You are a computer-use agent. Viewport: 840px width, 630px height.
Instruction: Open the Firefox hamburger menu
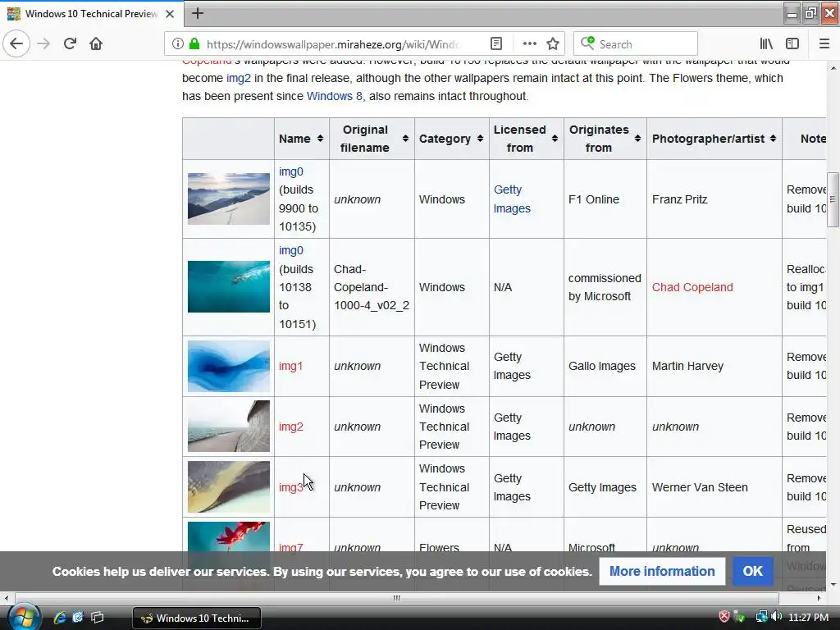coord(824,43)
